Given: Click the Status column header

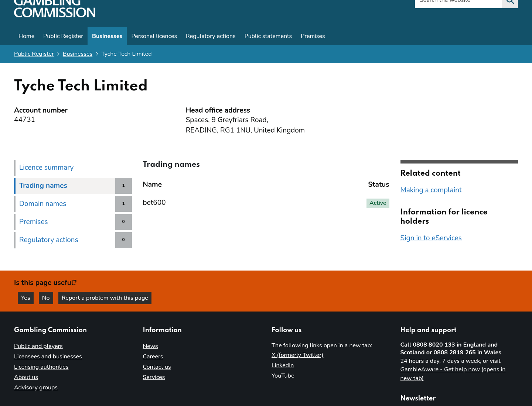Looking at the screenshot, I should pyautogui.click(x=379, y=185).
